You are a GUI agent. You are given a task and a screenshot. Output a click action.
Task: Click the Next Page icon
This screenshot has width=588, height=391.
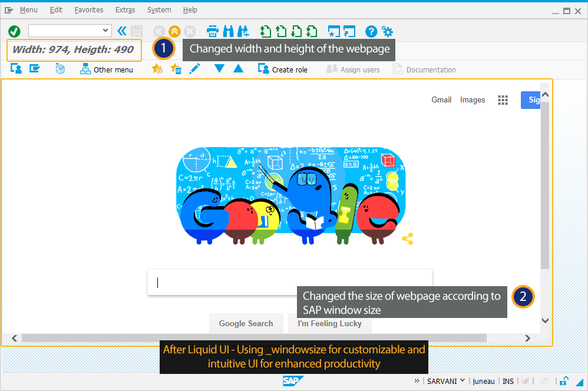click(x=296, y=31)
